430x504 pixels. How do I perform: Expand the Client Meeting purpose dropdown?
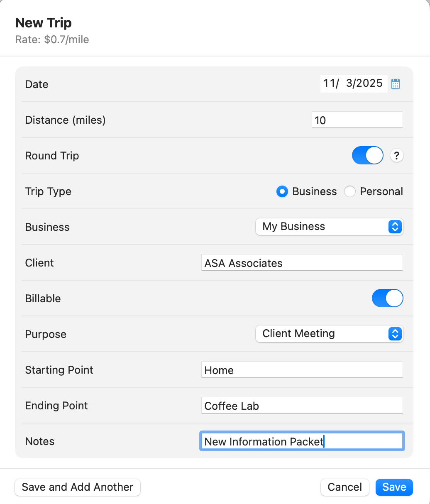pos(329,334)
